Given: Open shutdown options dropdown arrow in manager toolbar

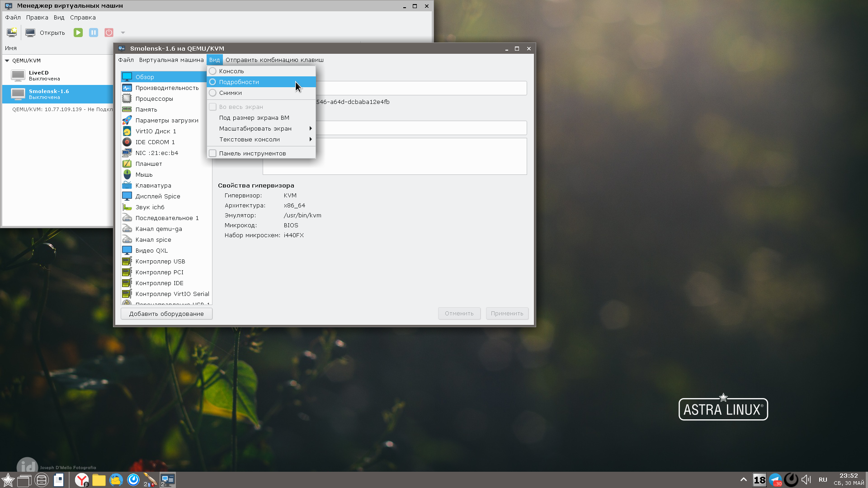Looking at the screenshot, I should pyautogui.click(x=123, y=33).
